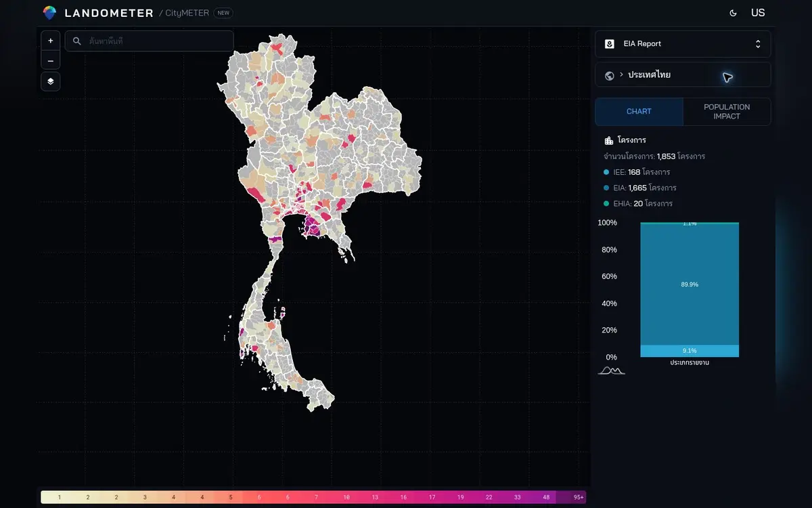Viewport: 812px width, 508px height.
Task: Click the 89.9% EIA bar segment
Action: coord(690,284)
